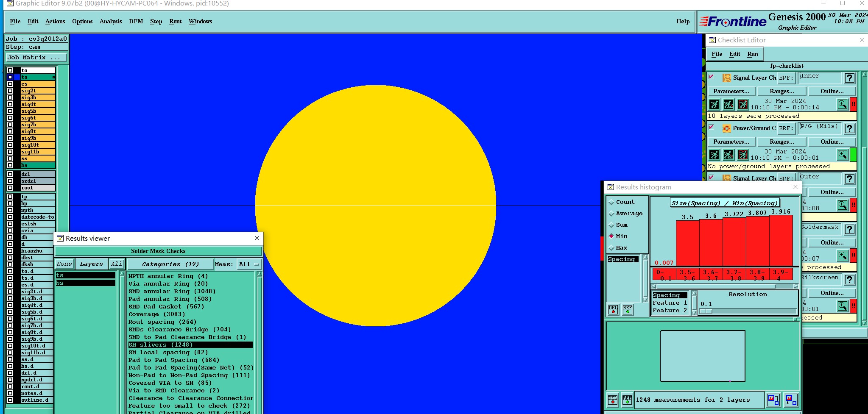868x414 pixels.
Task: Click second run icon under Power/Ground check
Action: click(x=728, y=155)
